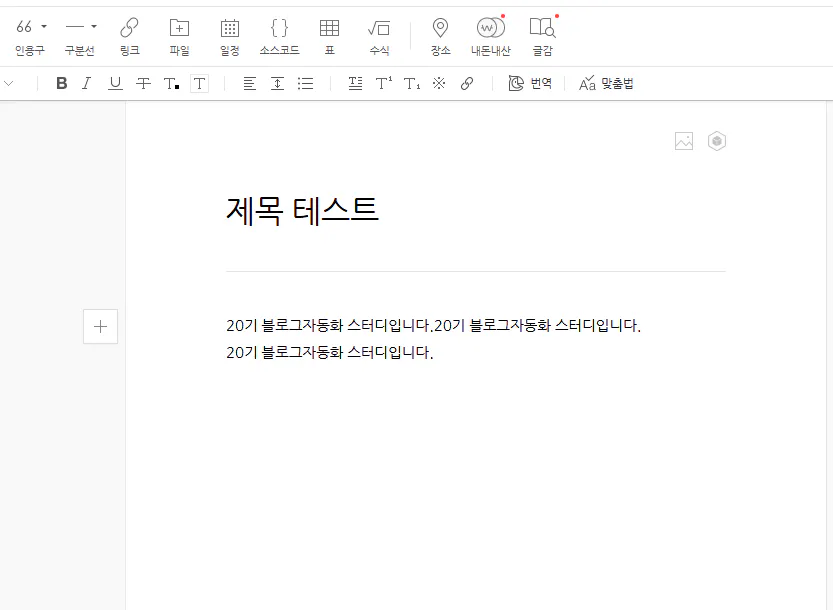Insert a table with the 표 icon
The width and height of the screenshot is (833, 610).
tap(329, 36)
